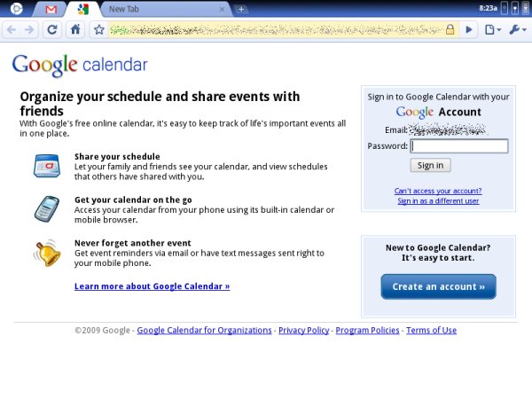The height and width of the screenshot is (399, 532).
Task: Reload the current page
Action: 52,30
